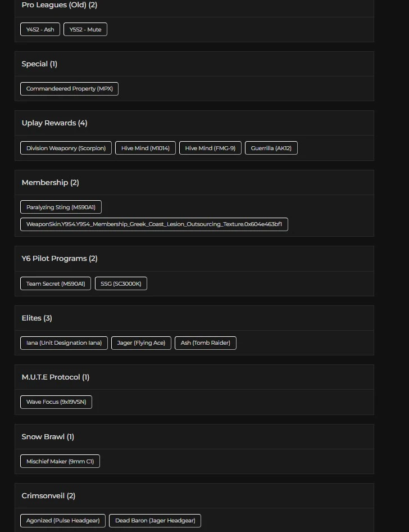This screenshot has height=532, width=409.
Task: Select Iana (Unit Designation Iana) elite
Action: coord(64,342)
